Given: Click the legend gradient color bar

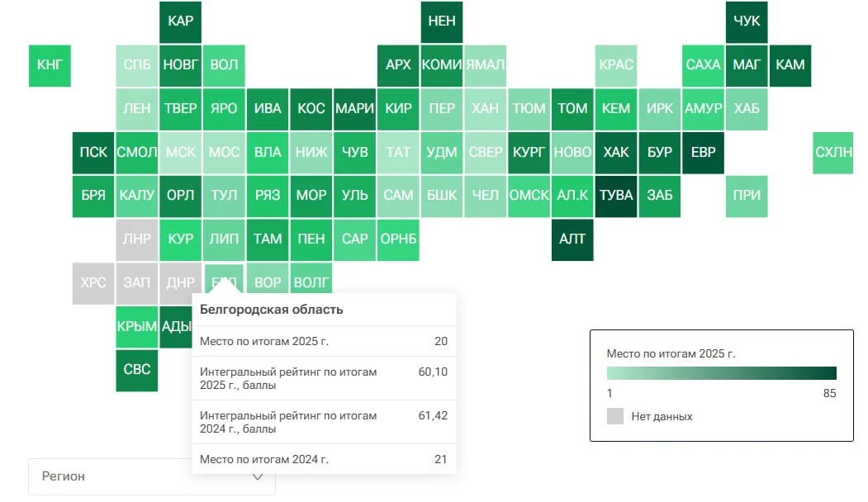Looking at the screenshot, I should pos(721,373).
